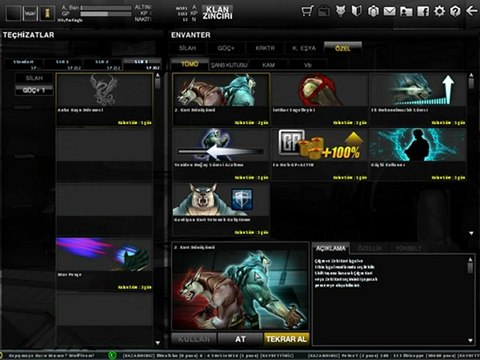Image resolution: width=480 pixels, height=360 pixels.
Task: Select the GP +100% bonus item
Action: (319, 154)
